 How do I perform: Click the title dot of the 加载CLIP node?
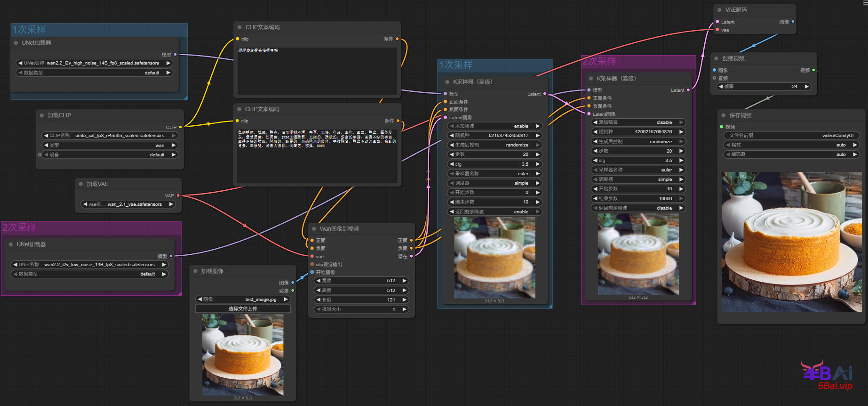click(42, 115)
